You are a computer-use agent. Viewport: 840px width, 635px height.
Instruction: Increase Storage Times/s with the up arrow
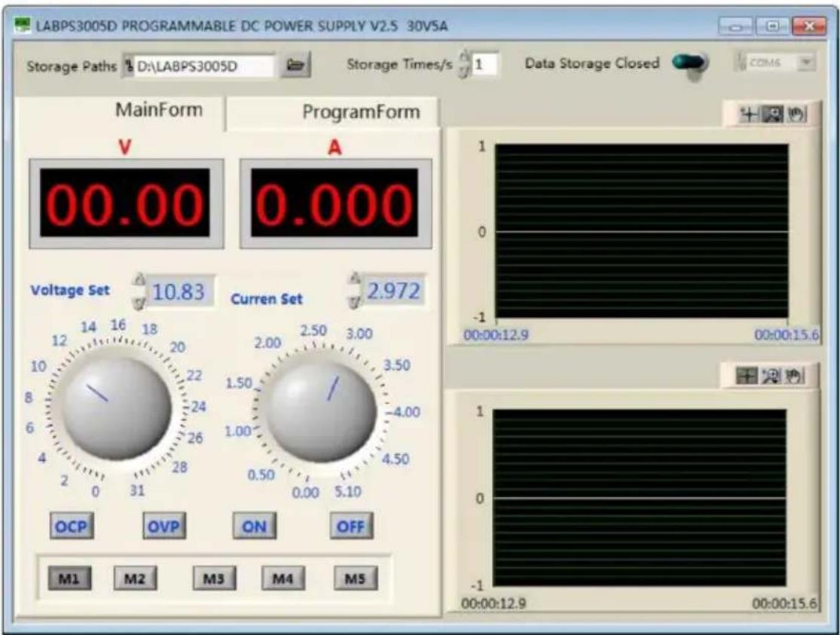[x=465, y=56]
